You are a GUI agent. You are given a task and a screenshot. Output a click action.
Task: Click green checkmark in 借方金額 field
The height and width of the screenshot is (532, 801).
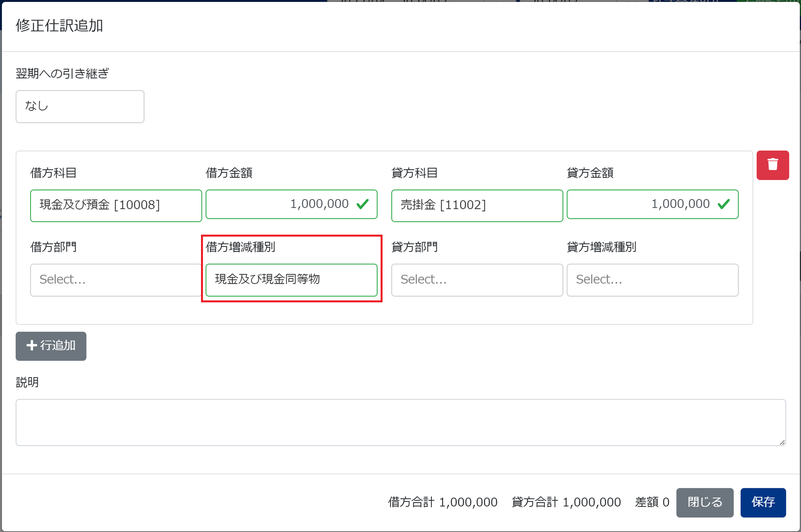click(363, 204)
